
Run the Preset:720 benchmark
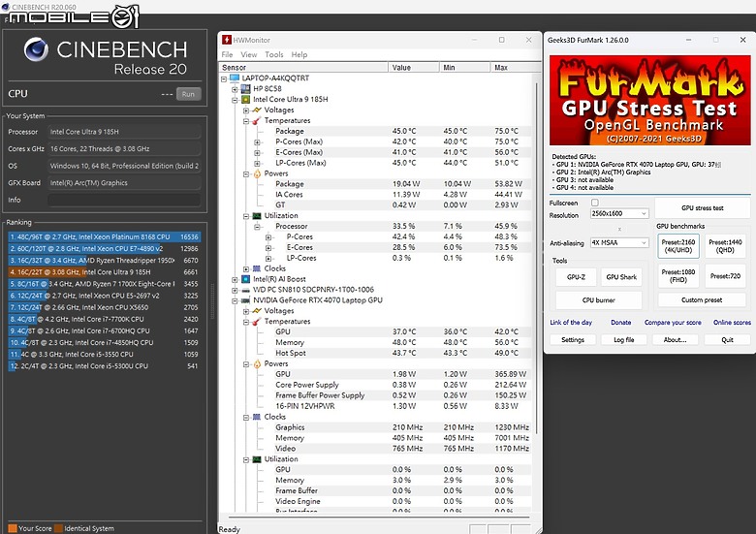(725, 275)
